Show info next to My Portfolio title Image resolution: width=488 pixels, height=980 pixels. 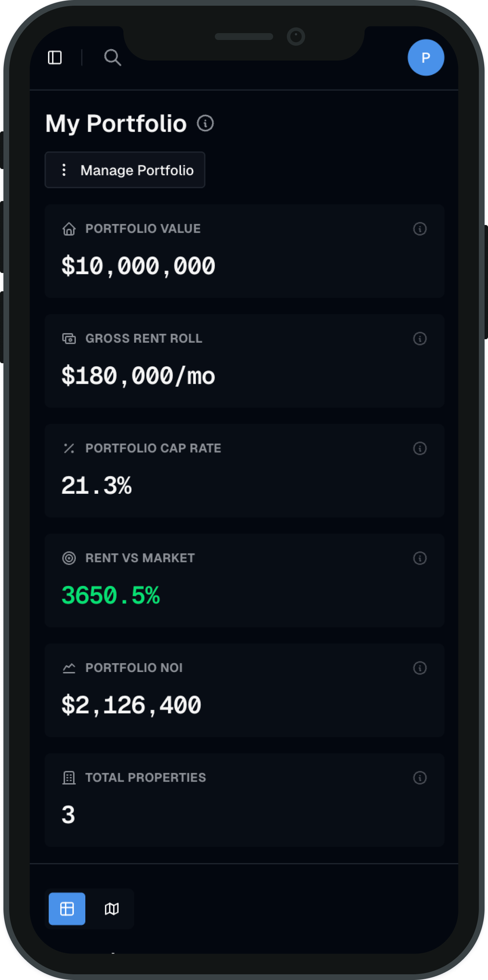click(x=205, y=123)
